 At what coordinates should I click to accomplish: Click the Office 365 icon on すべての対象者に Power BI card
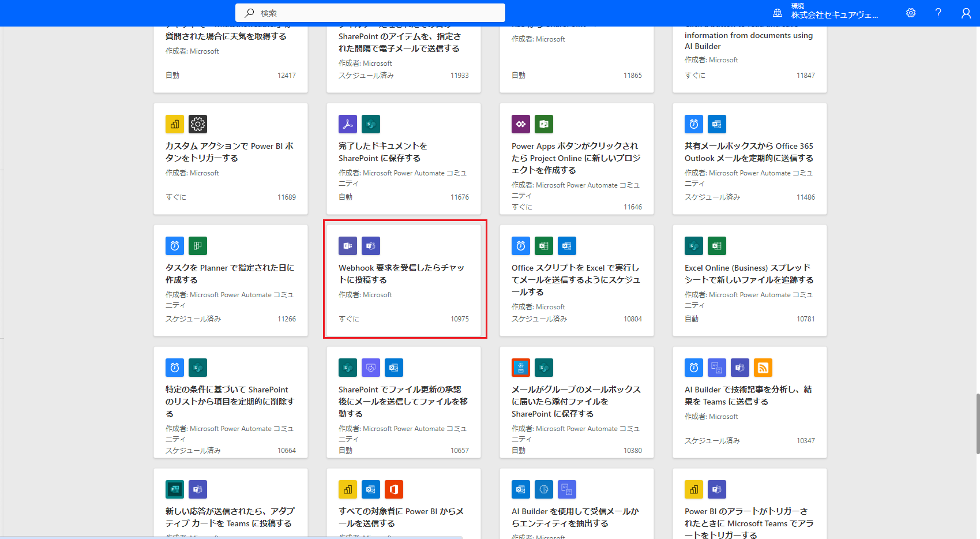click(x=394, y=489)
